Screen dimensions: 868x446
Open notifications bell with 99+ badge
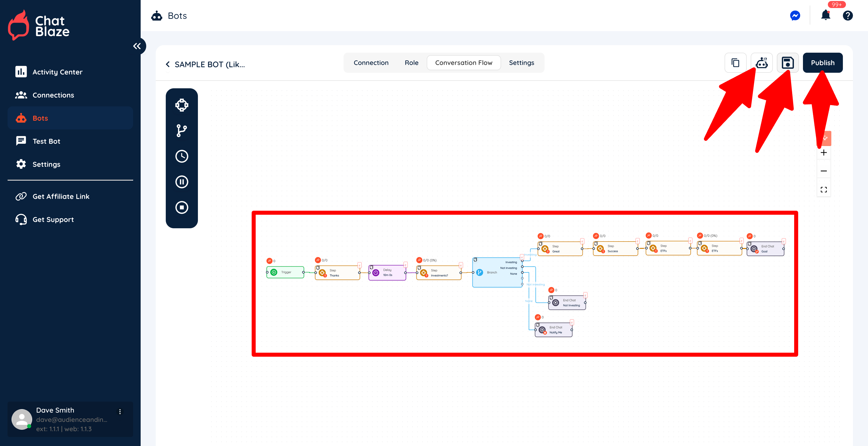pyautogui.click(x=826, y=15)
